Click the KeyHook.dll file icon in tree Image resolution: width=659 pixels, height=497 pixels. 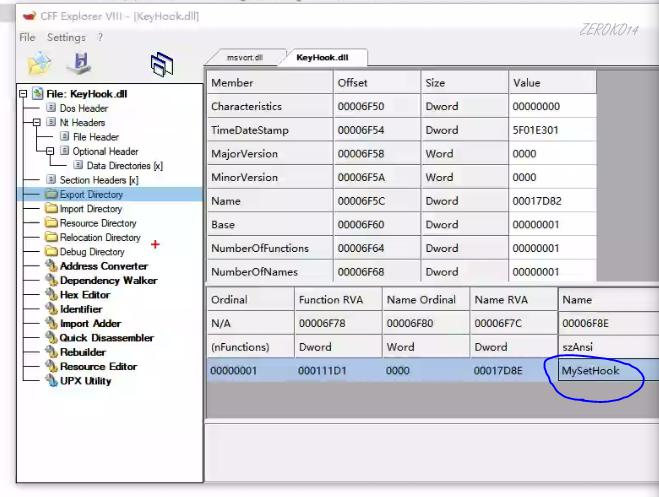[x=38, y=93]
